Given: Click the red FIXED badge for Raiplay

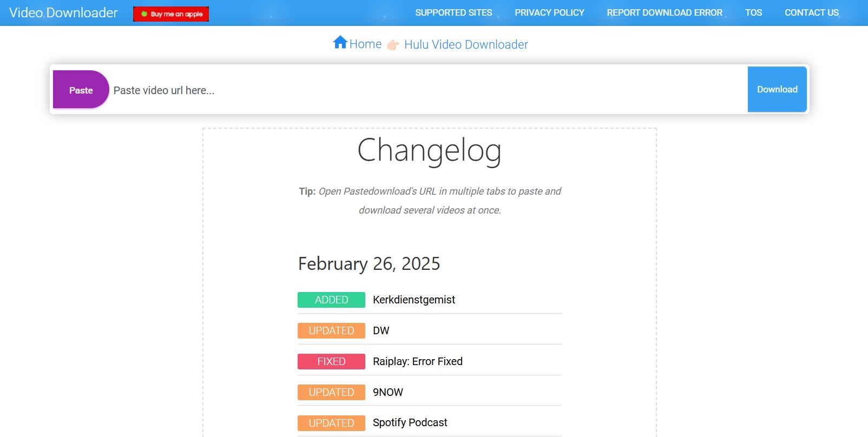Looking at the screenshot, I should pyautogui.click(x=331, y=361).
